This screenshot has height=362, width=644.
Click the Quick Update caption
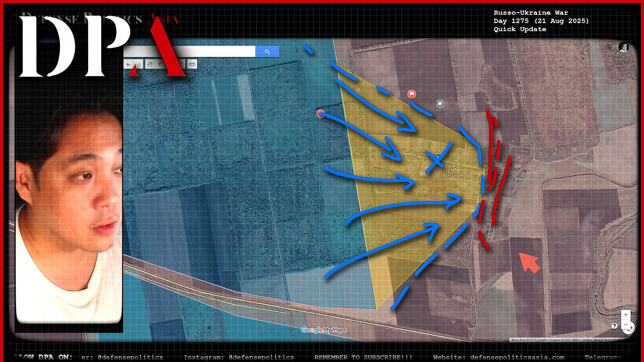click(520, 30)
